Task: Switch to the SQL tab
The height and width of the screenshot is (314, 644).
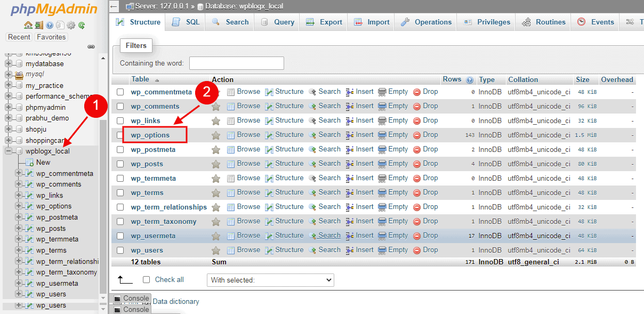Action: [x=186, y=22]
